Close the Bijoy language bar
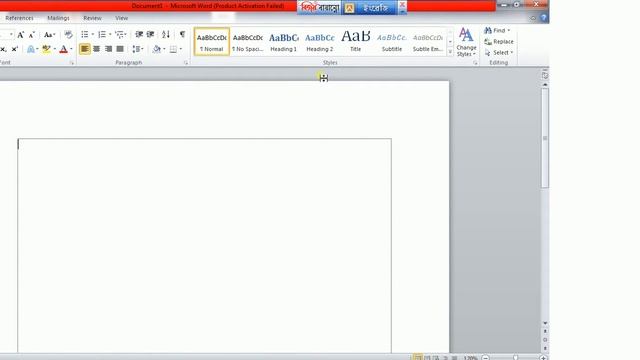This screenshot has height=360, width=640. [402, 5]
